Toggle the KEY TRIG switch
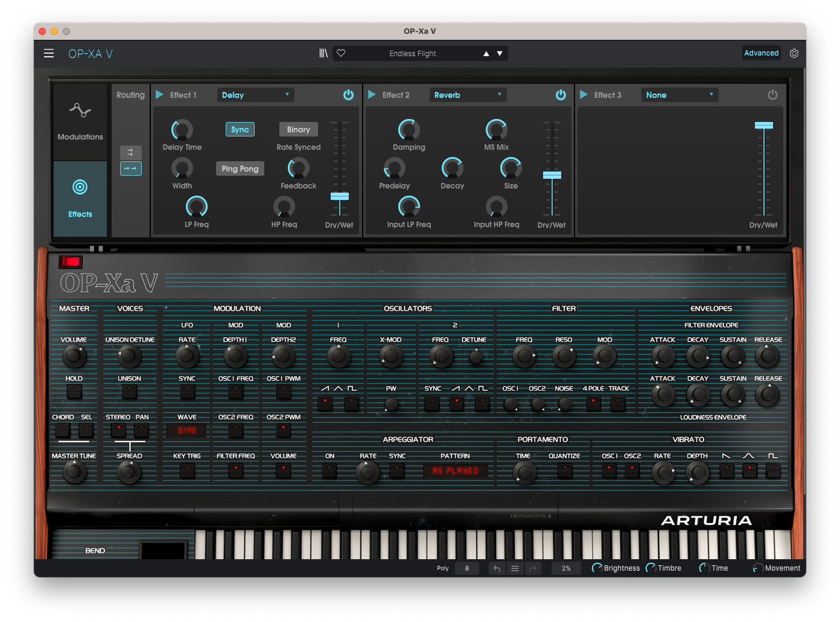This screenshot has height=622, width=840. [187, 470]
